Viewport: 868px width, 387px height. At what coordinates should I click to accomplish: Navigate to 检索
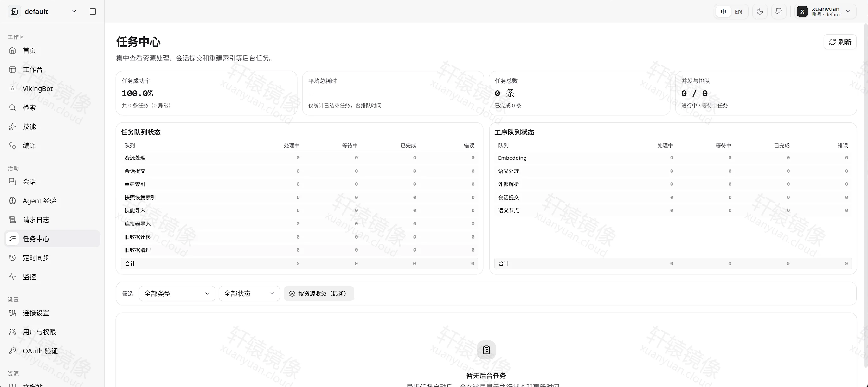coord(52,107)
